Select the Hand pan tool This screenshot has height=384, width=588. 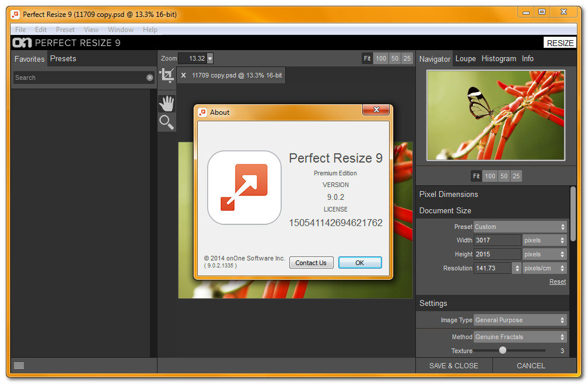(x=167, y=104)
